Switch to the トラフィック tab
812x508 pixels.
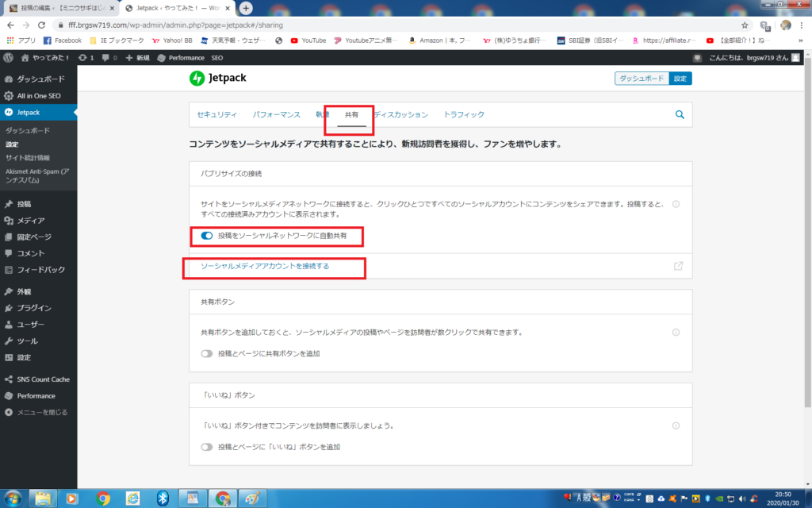pyautogui.click(x=464, y=114)
